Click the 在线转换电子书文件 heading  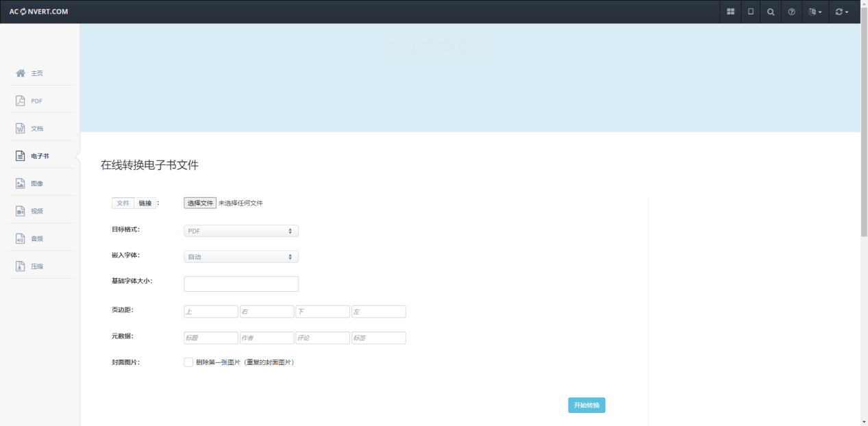pos(150,165)
